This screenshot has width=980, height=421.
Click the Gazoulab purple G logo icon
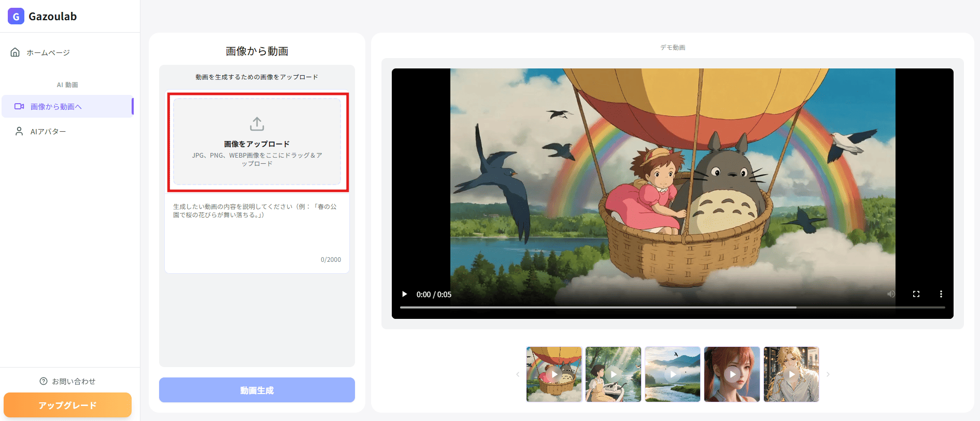16,17
